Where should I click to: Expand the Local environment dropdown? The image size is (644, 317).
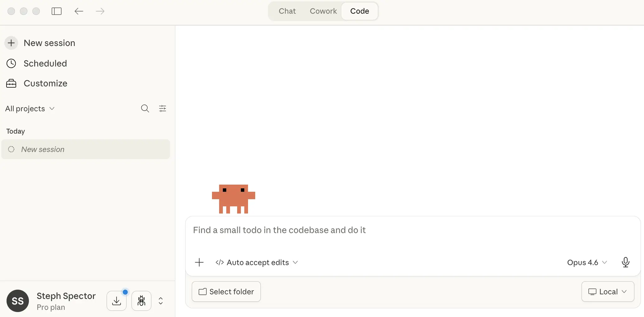click(607, 292)
